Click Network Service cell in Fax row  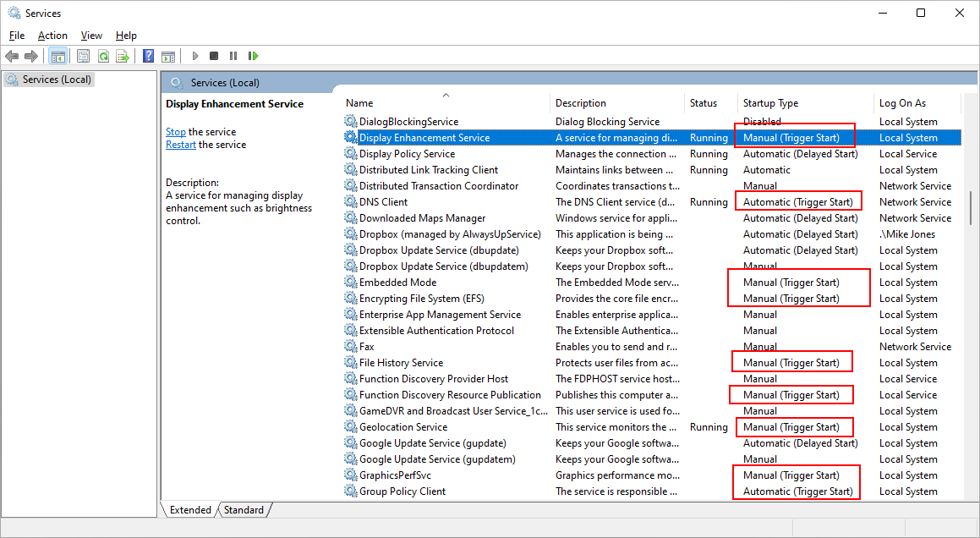click(915, 347)
